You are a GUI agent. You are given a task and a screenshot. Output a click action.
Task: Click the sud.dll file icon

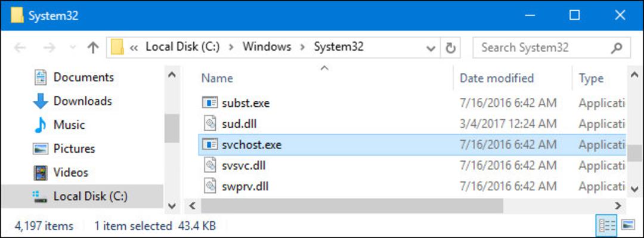(x=210, y=123)
